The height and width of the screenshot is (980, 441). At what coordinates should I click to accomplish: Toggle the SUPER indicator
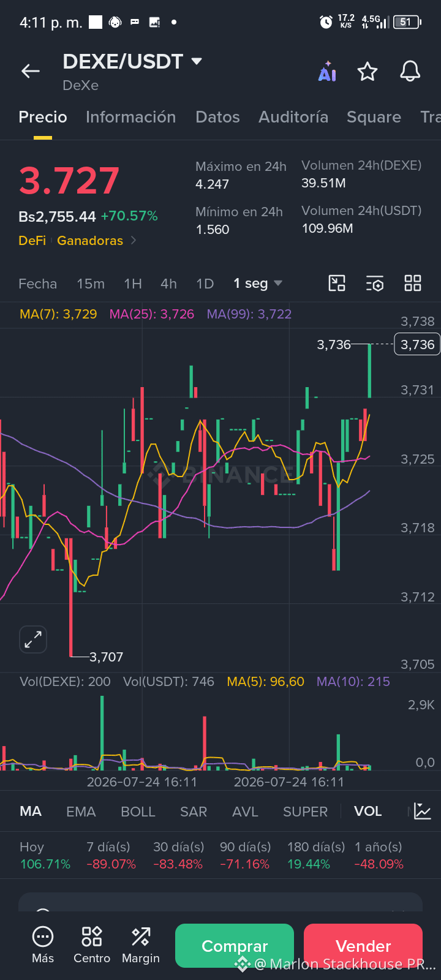[305, 812]
